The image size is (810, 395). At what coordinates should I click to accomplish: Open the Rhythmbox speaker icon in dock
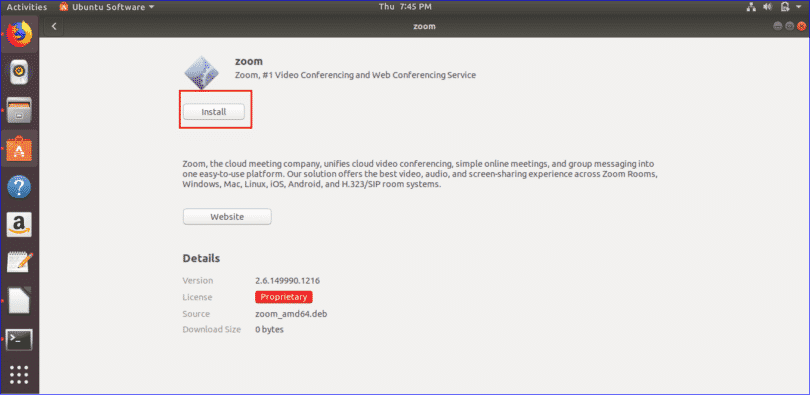pyautogui.click(x=20, y=73)
